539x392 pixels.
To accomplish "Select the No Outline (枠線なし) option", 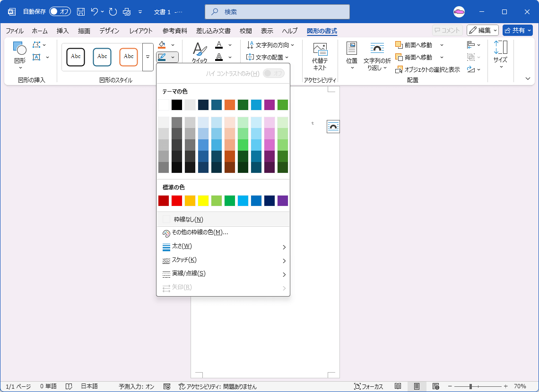I will point(188,219).
